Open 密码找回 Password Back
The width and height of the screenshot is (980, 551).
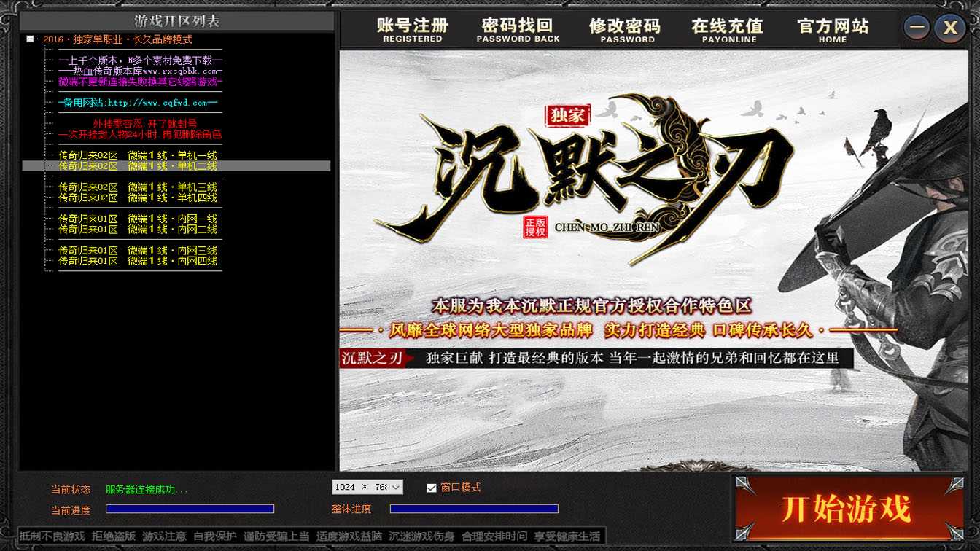[x=518, y=30]
